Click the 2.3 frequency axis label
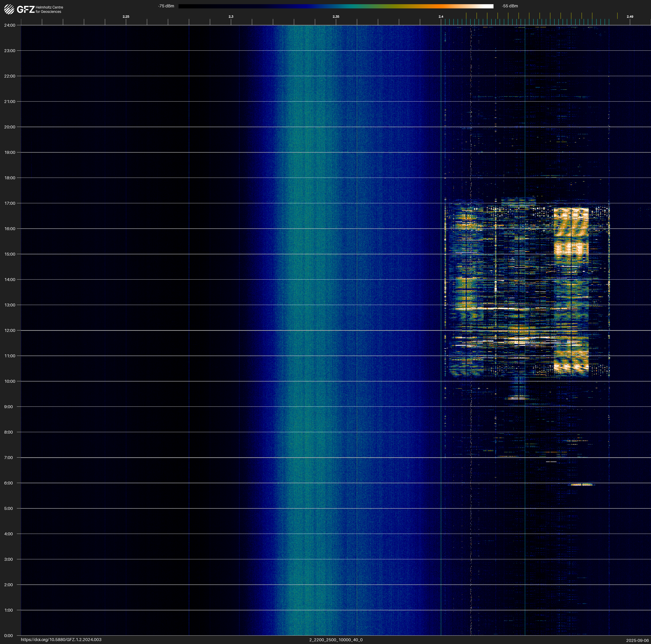 point(231,17)
